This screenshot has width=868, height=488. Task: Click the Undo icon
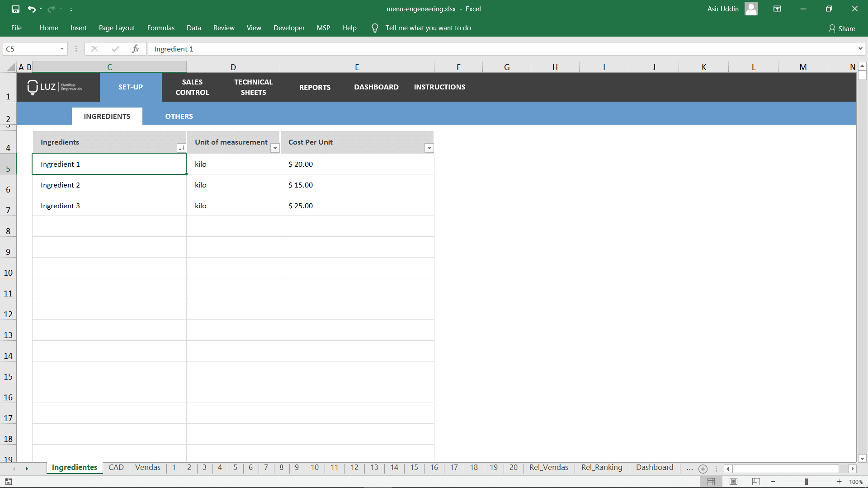pyautogui.click(x=32, y=9)
